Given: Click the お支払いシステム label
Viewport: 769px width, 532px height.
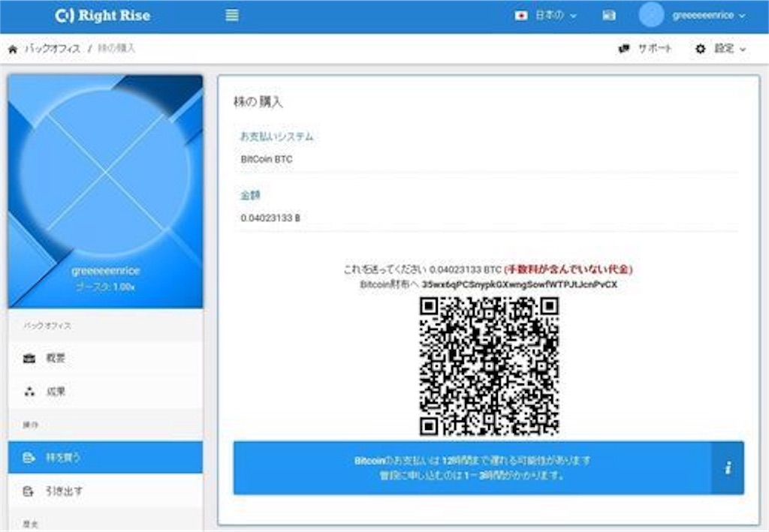Looking at the screenshot, I should 276,137.
